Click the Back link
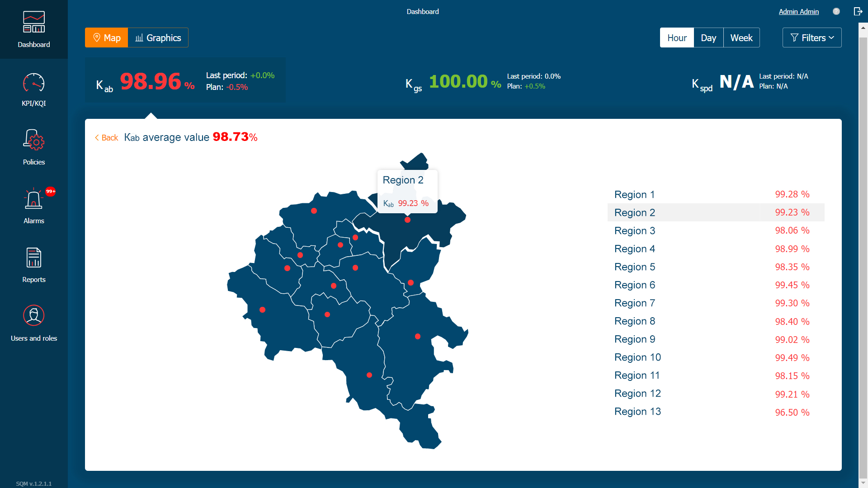Image resolution: width=868 pixels, height=488 pixels. (x=106, y=138)
